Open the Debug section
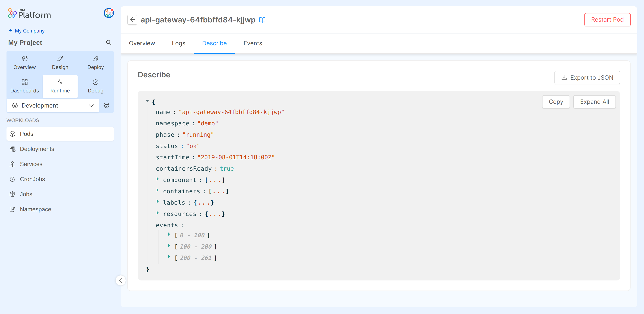Viewport: 644px width, 314px height. [x=95, y=86]
